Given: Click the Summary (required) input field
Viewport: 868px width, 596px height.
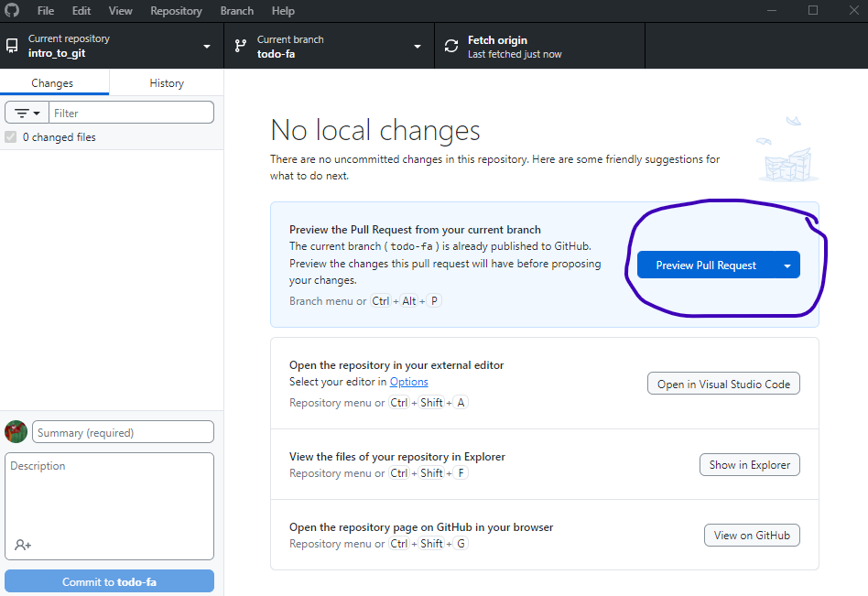Looking at the screenshot, I should [124, 432].
